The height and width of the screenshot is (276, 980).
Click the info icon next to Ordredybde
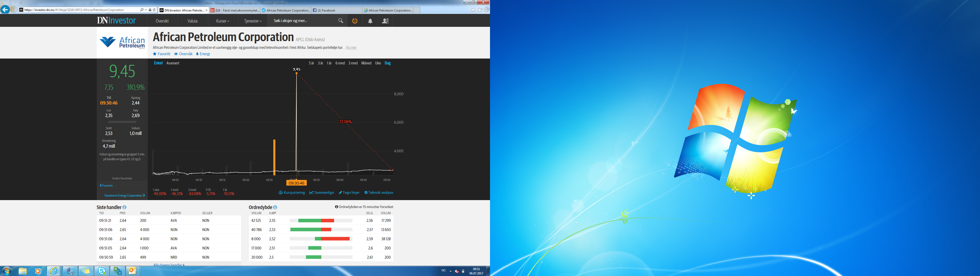pyautogui.click(x=275, y=207)
